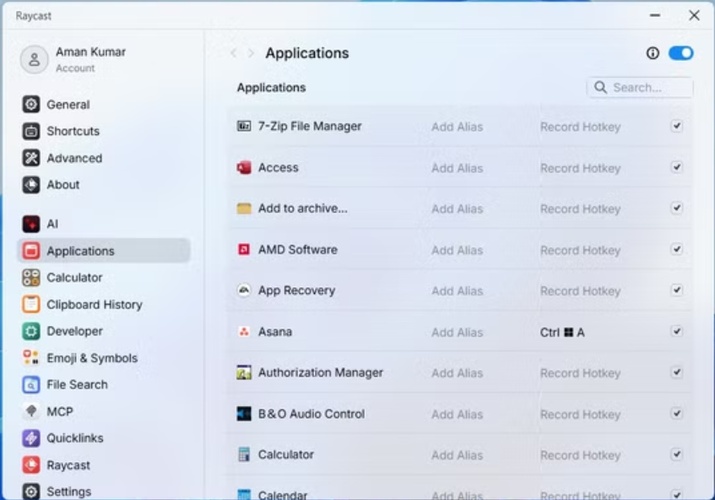Go forward with the right chevron
Screen dimensions: 715x500
coord(250,53)
